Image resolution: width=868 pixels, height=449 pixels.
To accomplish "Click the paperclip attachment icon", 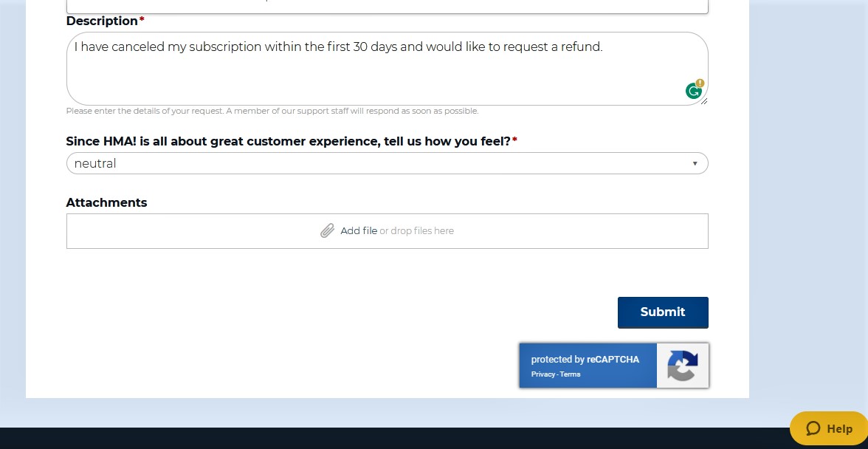I will point(327,231).
